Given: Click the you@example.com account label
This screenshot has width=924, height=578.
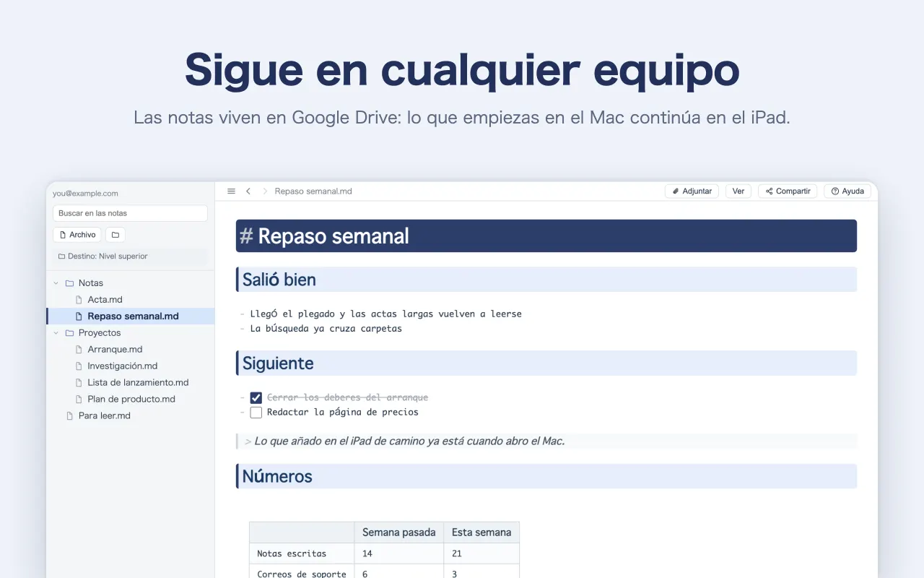Looking at the screenshot, I should [85, 194].
